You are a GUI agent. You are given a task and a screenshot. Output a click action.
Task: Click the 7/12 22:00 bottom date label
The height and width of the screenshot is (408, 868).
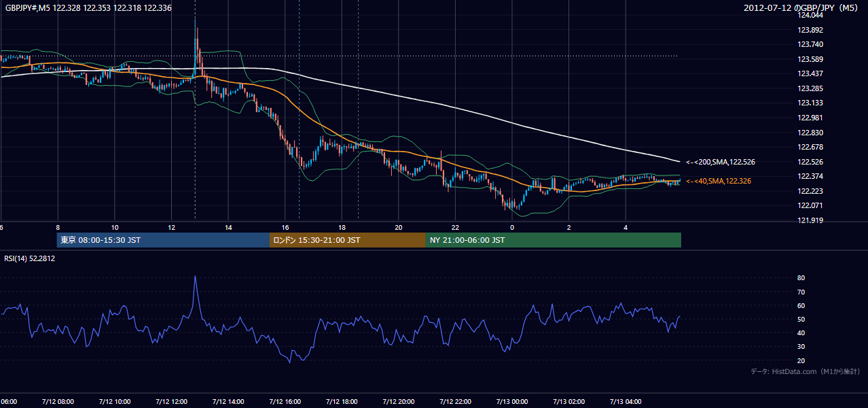pyautogui.click(x=455, y=401)
